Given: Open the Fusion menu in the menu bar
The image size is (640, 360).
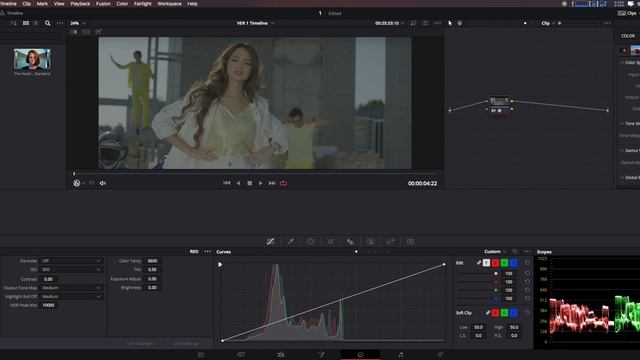Looking at the screenshot, I should point(103,4).
